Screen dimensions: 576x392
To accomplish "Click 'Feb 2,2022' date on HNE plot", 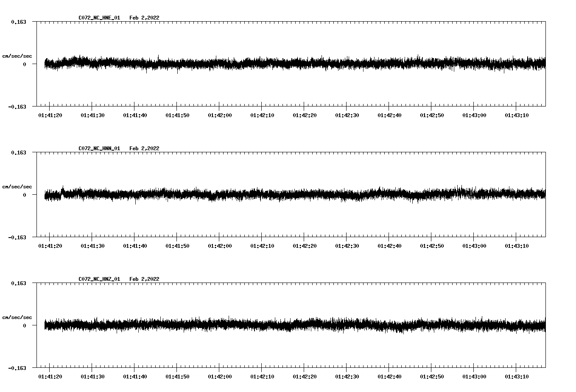I will [x=145, y=18].
